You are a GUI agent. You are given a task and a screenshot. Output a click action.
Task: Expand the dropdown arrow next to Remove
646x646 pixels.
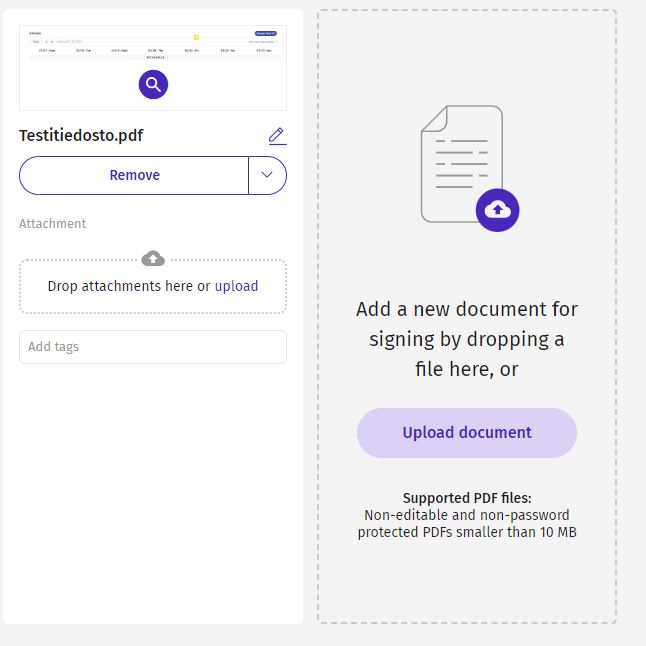(267, 175)
